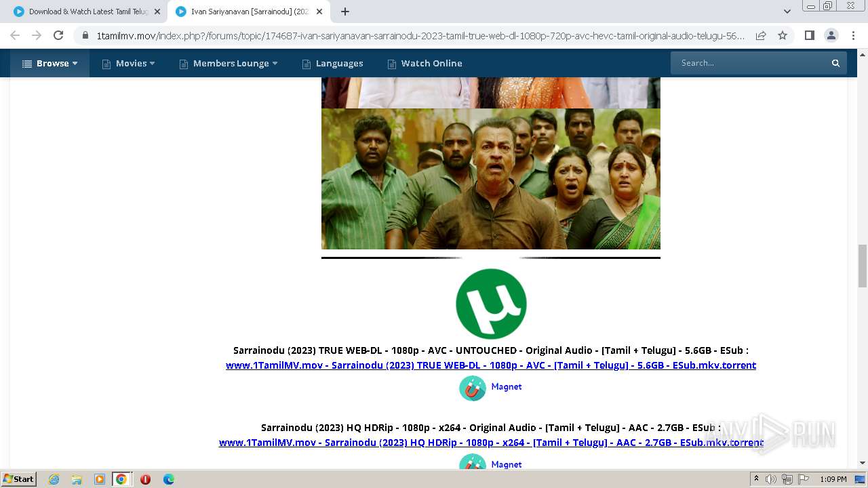Click the browser forward arrow

(x=37, y=35)
